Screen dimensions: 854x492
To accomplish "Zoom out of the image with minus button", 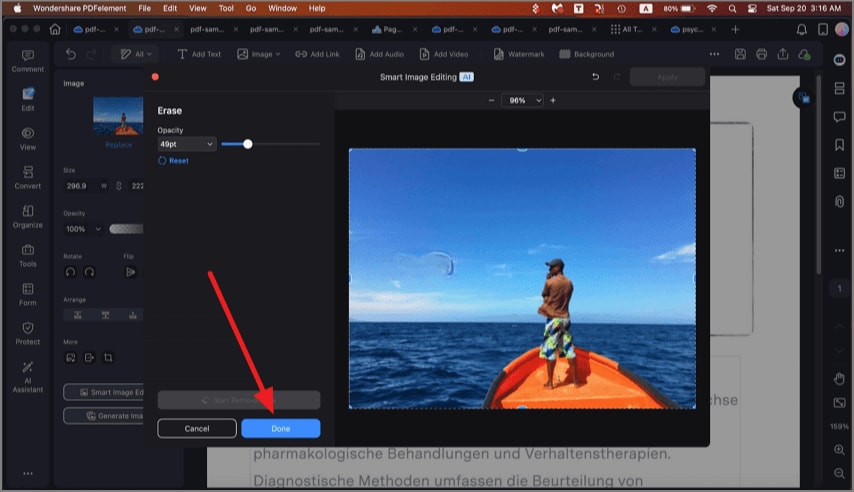I will click(491, 100).
